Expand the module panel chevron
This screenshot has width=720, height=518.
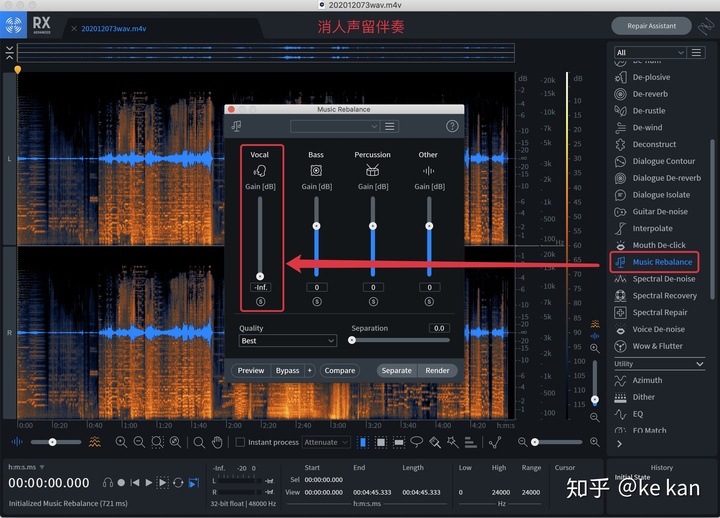pos(619,444)
